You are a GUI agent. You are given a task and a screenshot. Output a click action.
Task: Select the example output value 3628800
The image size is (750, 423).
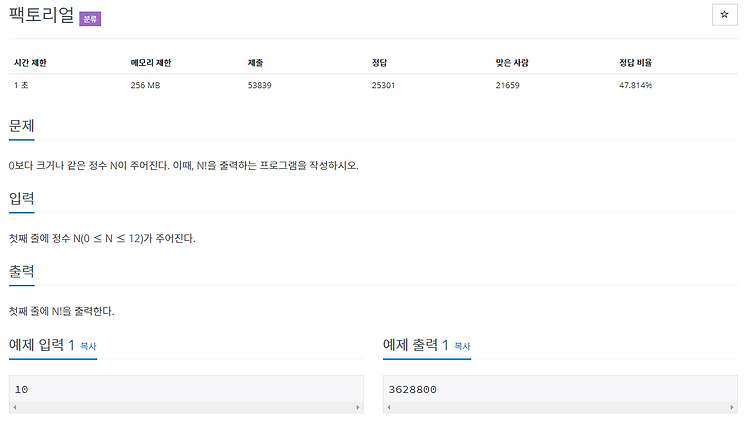pos(412,390)
